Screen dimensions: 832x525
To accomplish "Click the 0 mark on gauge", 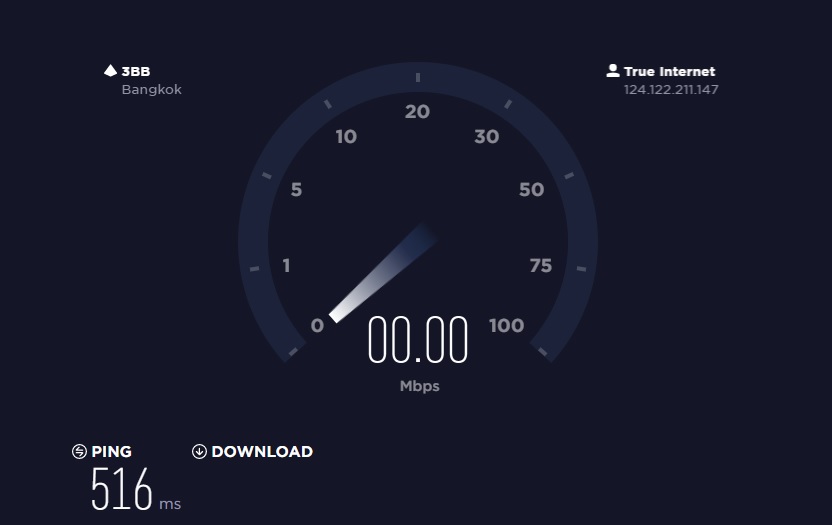I will [x=317, y=325].
